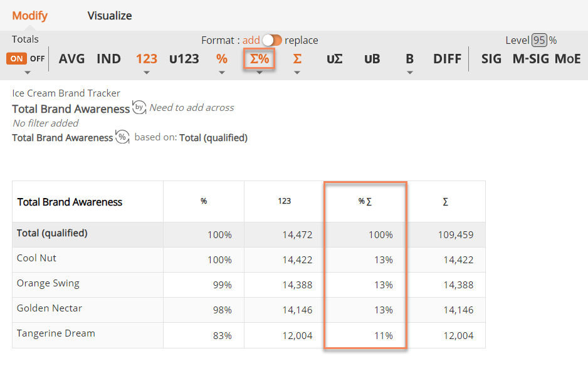The image size is (588, 366).
Task: Select the 123 column header
Action: pos(284,201)
